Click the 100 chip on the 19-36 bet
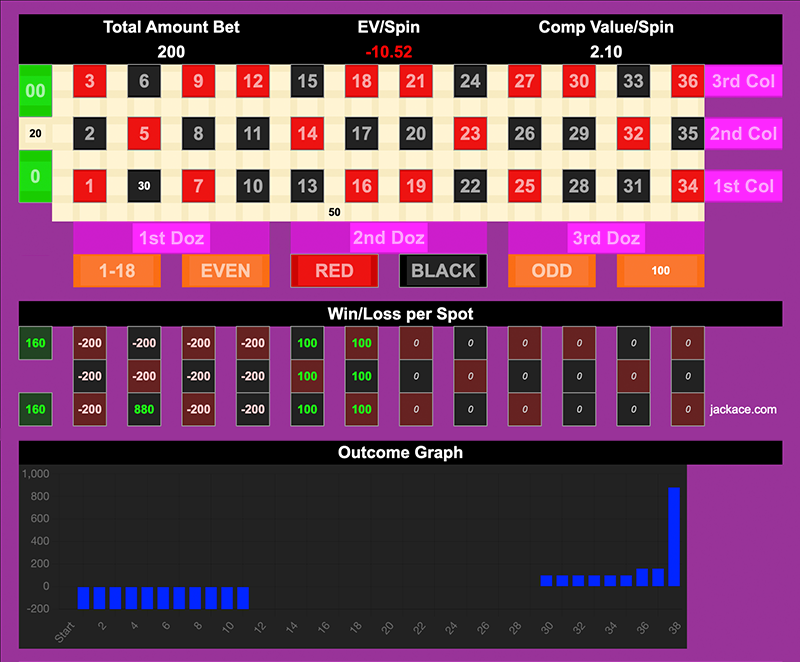800x662 pixels. (x=660, y=271)
